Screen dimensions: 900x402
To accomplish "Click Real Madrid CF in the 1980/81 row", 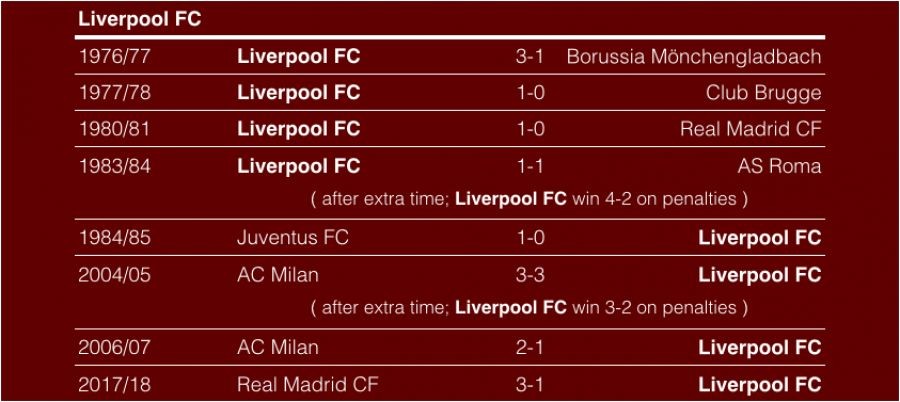I will 750,129.
